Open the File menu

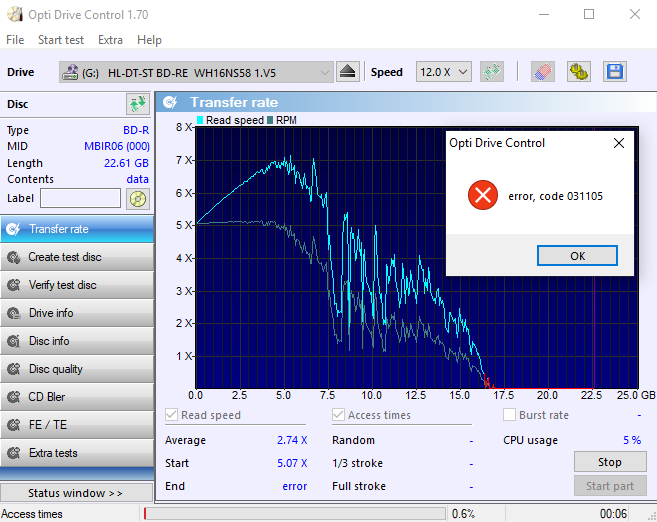(x=15, y=40)
